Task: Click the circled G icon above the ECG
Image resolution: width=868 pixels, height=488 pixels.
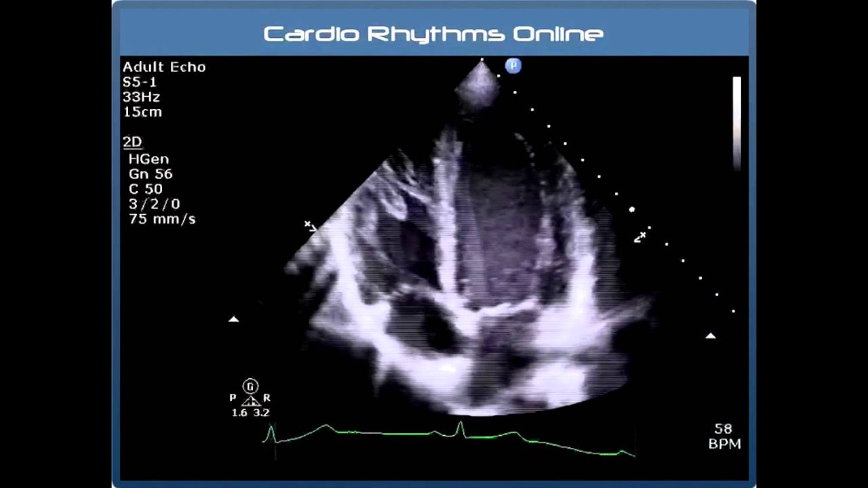Action: [251, 386]
